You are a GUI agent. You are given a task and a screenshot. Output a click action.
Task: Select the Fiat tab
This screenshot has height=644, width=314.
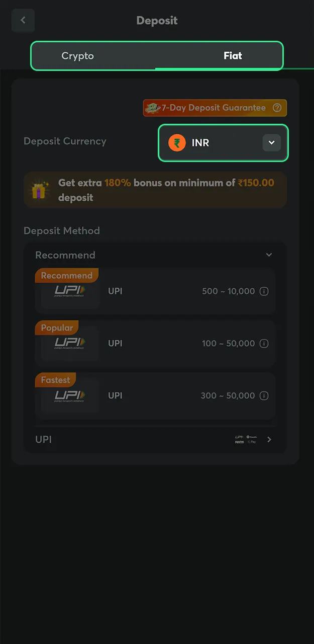pos(233,55)
